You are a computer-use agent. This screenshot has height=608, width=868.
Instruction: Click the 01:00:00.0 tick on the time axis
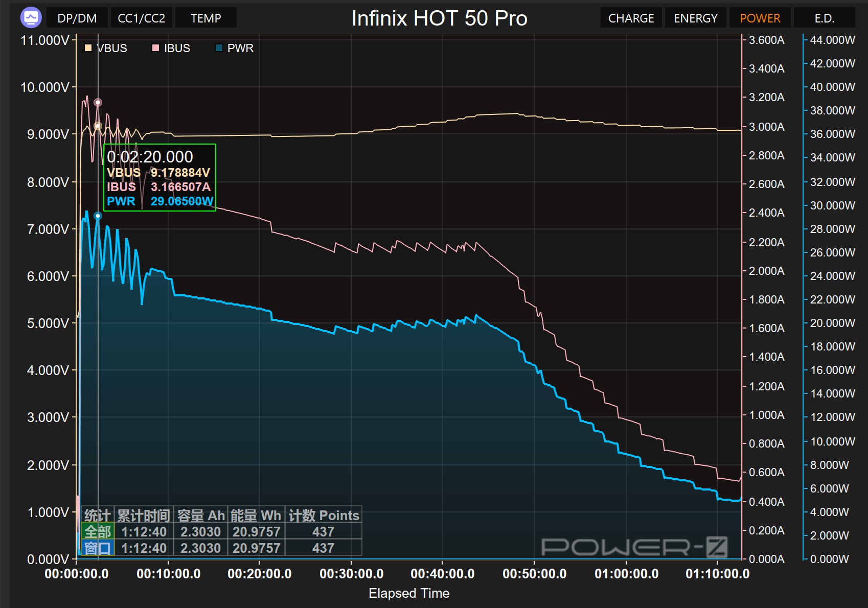pyautogui.click(x=626, y=574)
